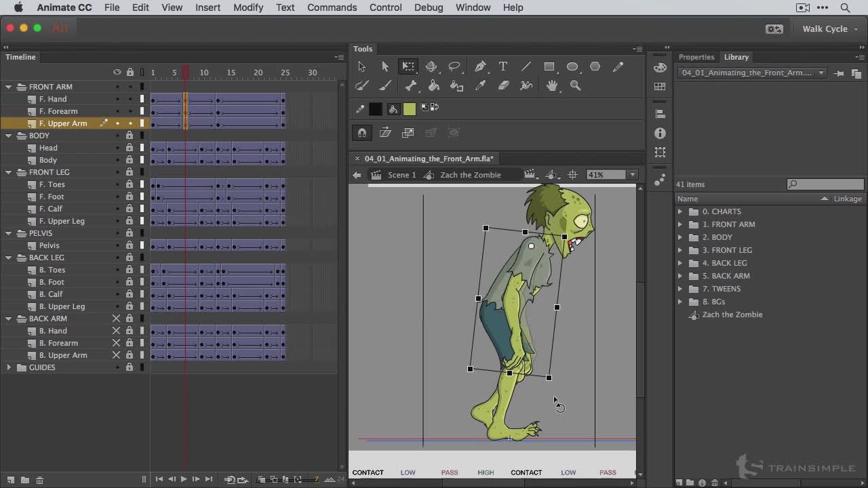868x488 pixels.
Task: Select the Pen tool
Action: [x=480, y=66]
